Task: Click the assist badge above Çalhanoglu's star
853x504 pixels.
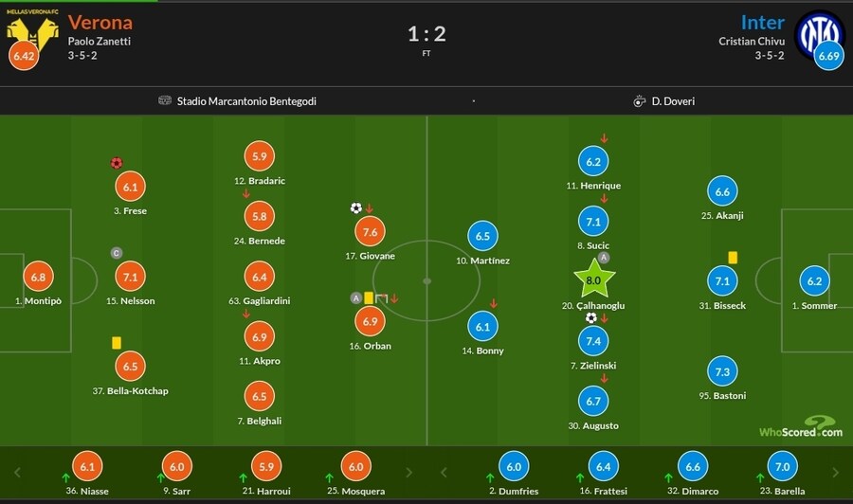Action: click(604, 257)
